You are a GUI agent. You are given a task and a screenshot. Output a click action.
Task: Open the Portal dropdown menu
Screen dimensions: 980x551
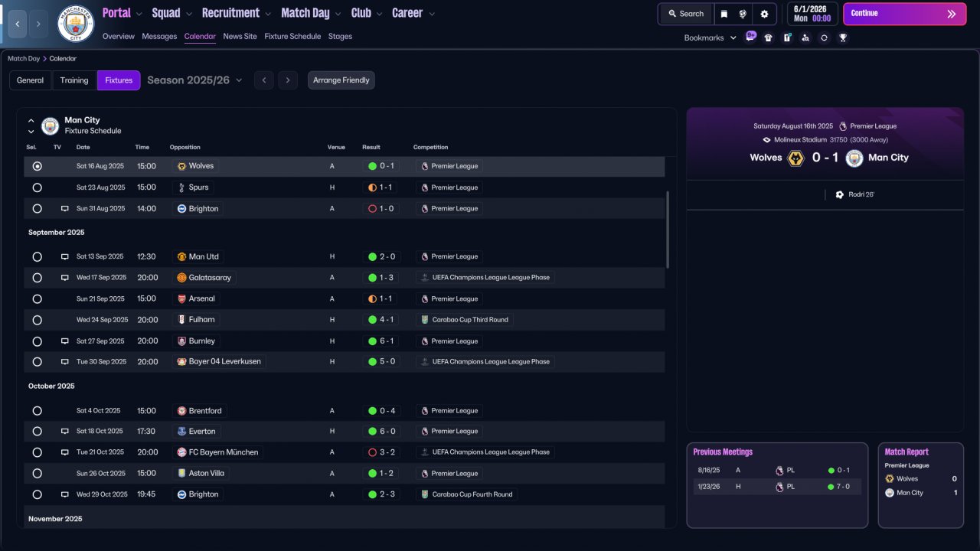[122, 13]
